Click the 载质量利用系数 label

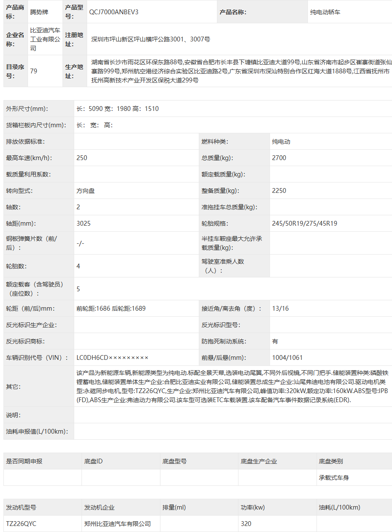28,174
